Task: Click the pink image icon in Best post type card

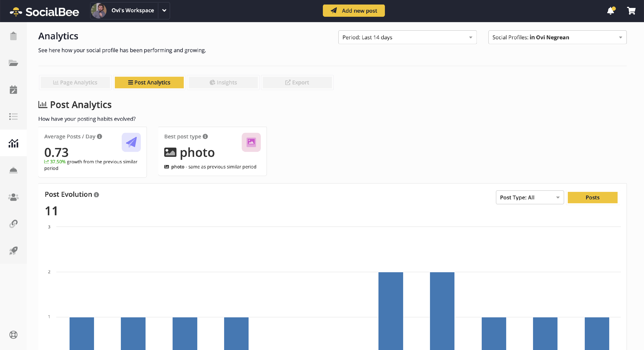Action: pos(251,142)
